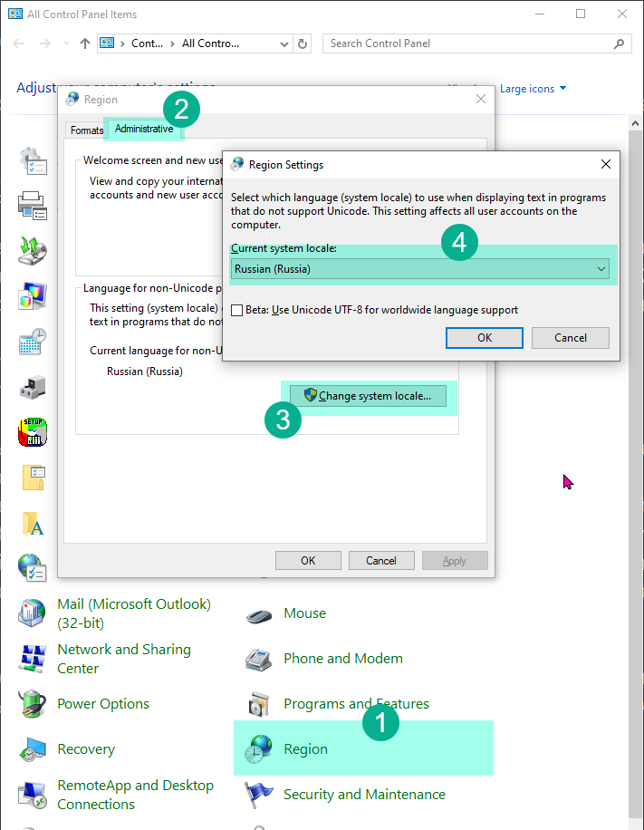
Task: Open Network and Sharing Center icon
Action: (x=33, y=659)
